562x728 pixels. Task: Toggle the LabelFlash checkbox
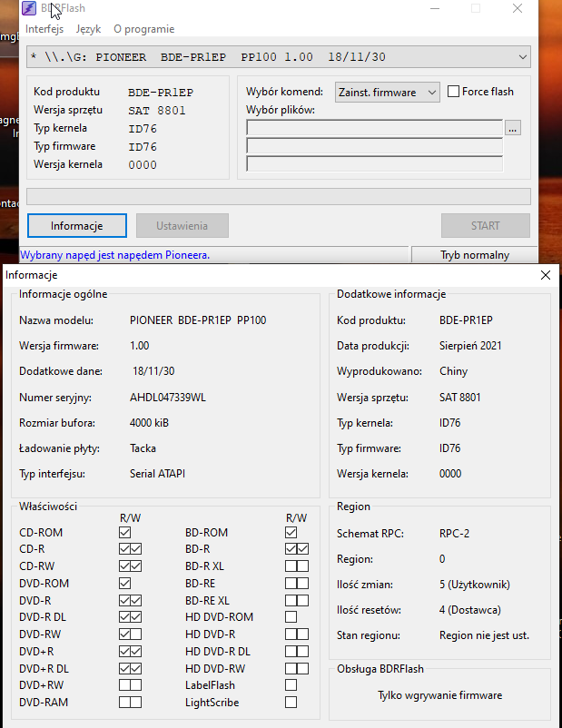click(291, 684)
